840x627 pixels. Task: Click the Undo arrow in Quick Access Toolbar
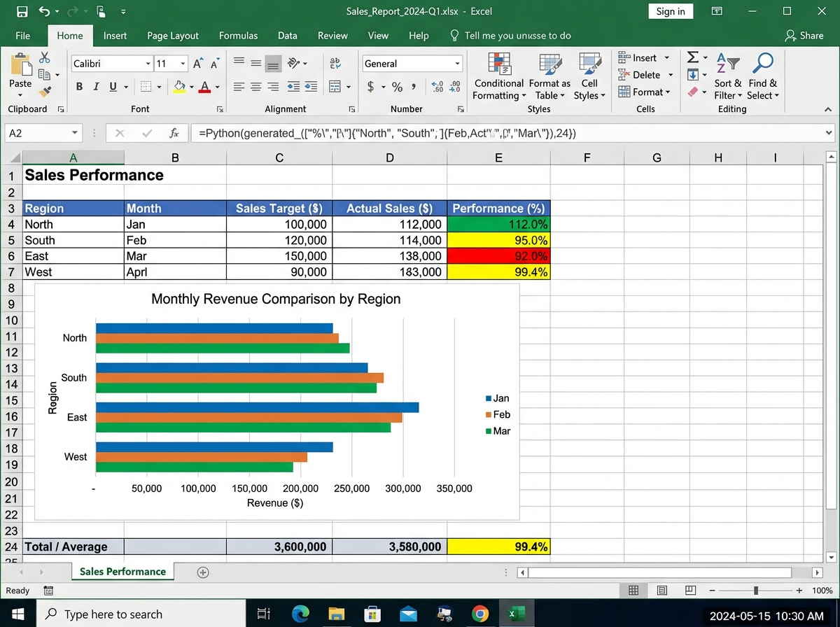[x=45, y=11]
